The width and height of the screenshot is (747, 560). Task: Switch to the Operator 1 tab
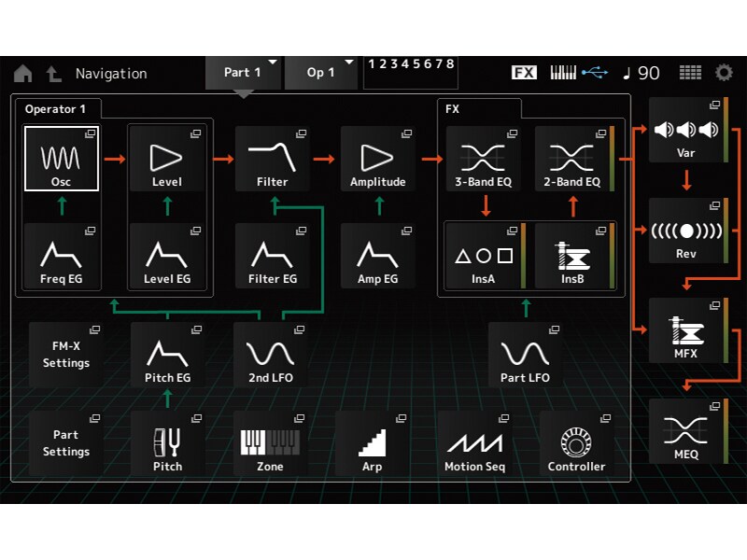coord(57,109)
